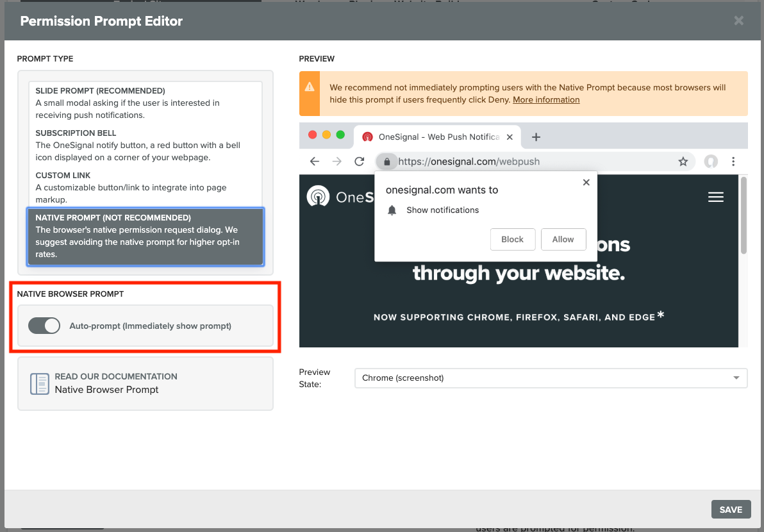The width and height of the screenshot is (764, 532).
Task: Click the 'Preview State:' label
Action: click(315, 378)
